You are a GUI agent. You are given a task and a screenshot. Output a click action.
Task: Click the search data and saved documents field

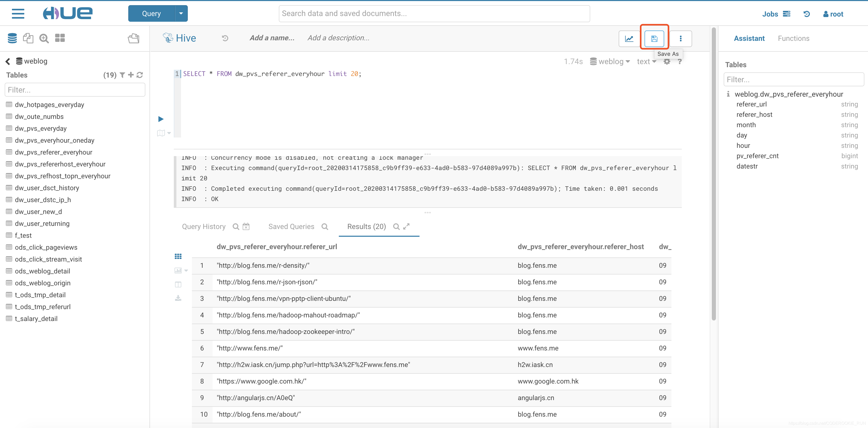point(434,13)
